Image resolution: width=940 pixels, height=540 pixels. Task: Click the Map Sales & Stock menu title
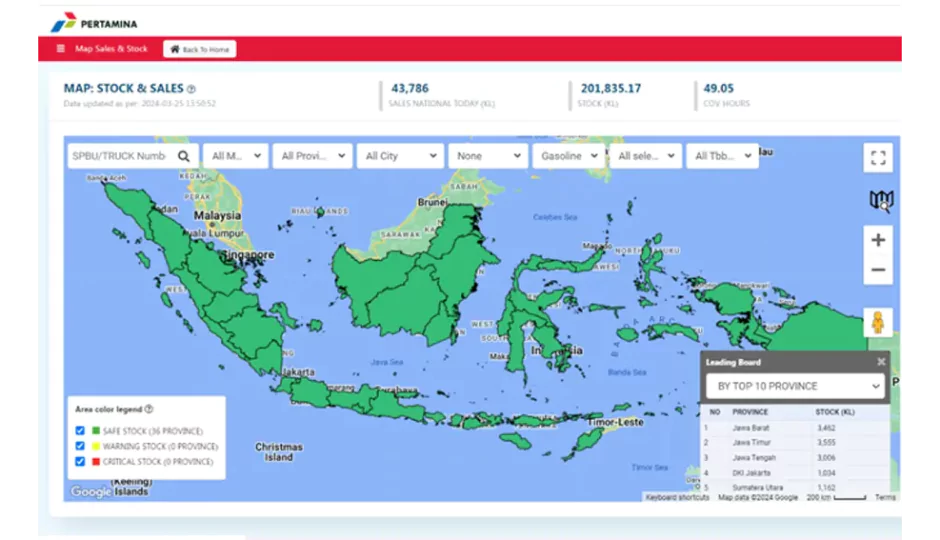pyautogui.click(x=111, y=49)
